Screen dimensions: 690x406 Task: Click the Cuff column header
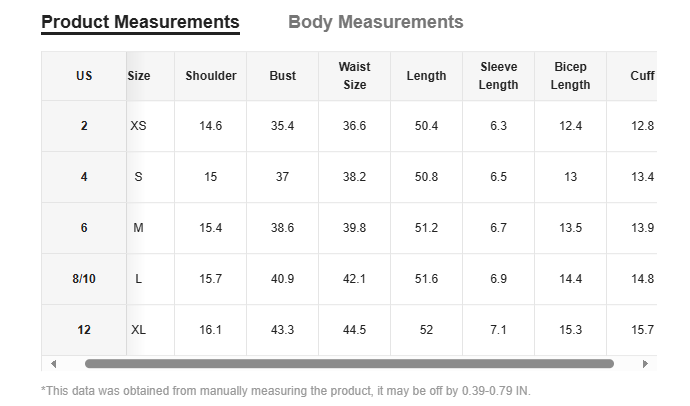click(642, 76)
